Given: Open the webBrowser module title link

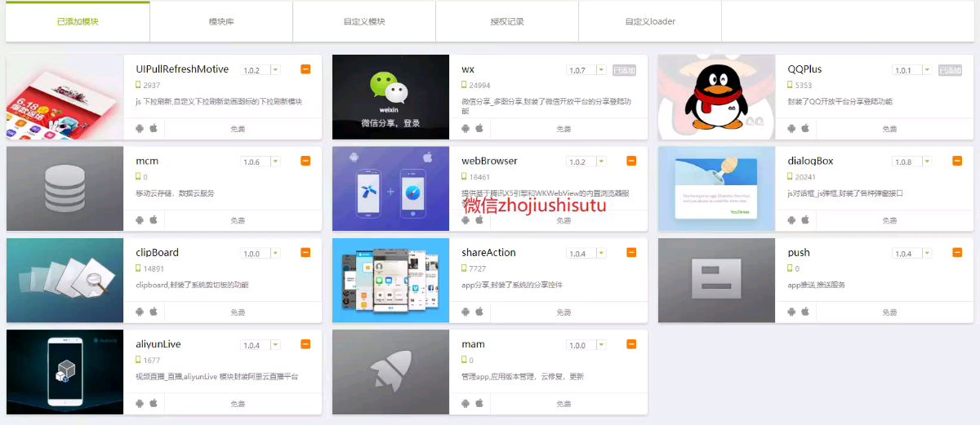Looking at the screenshot, I should [489, 161].
